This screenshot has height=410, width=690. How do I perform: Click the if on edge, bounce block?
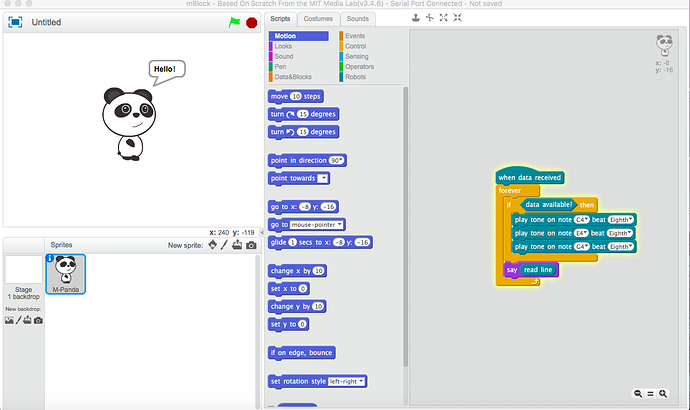tap(302, 353)
